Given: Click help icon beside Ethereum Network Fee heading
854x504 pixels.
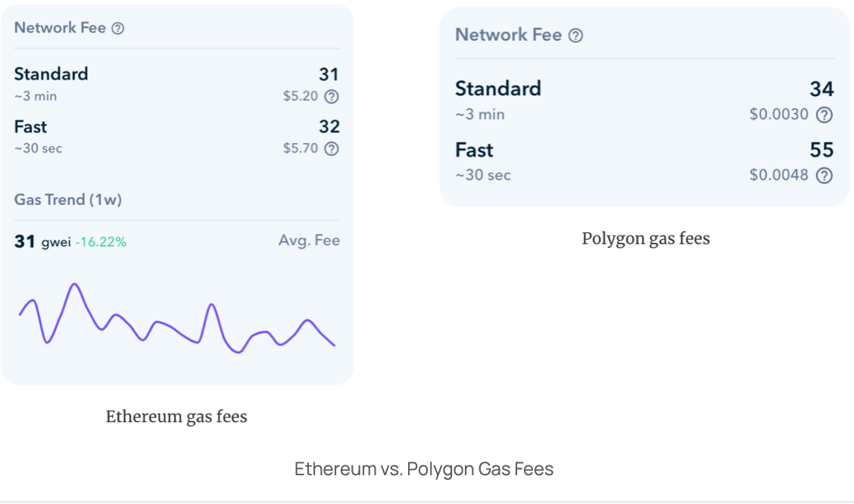Looking at the screenshot, I should (x=117, y=28).
